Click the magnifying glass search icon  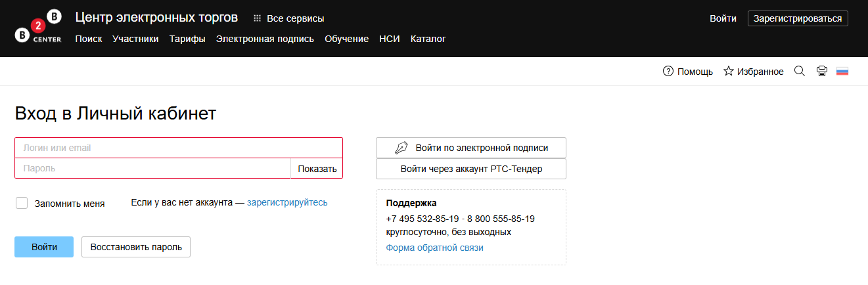coord(800,71)
